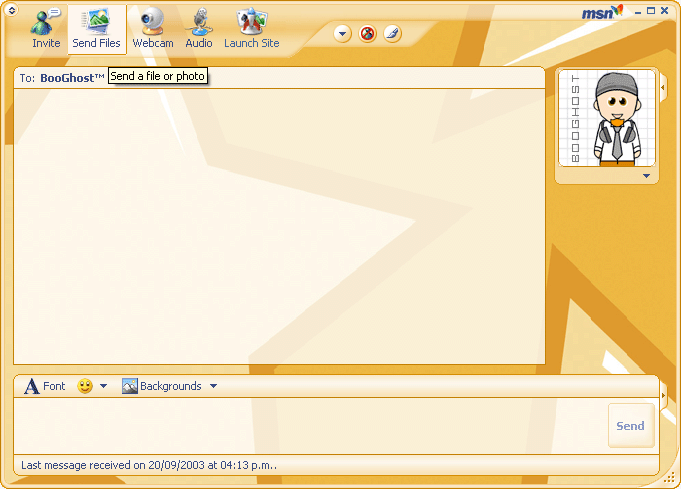Click the MSN logo
The image size is (681, 489).
pos(602,13)
